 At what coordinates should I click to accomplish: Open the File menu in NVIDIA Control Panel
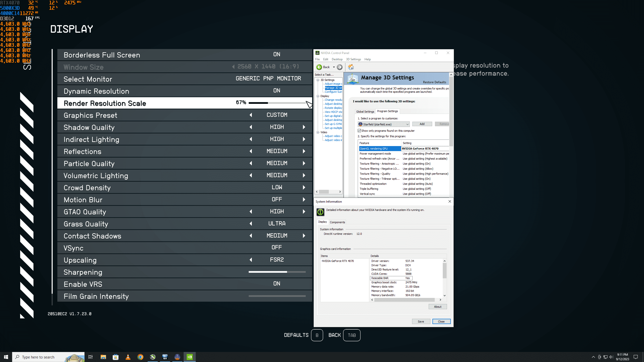[317, 59]
